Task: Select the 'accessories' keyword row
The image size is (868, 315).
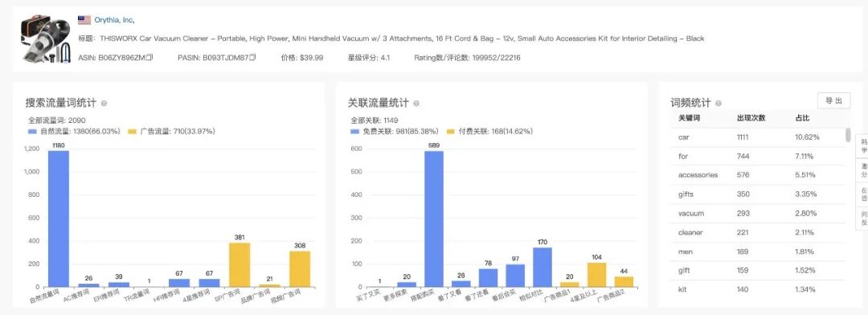Action: tap(757, 175)
